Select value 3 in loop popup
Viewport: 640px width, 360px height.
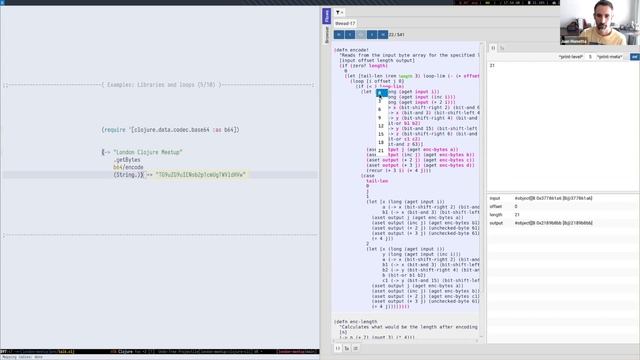pyautogui.click(x=382, y=101)
